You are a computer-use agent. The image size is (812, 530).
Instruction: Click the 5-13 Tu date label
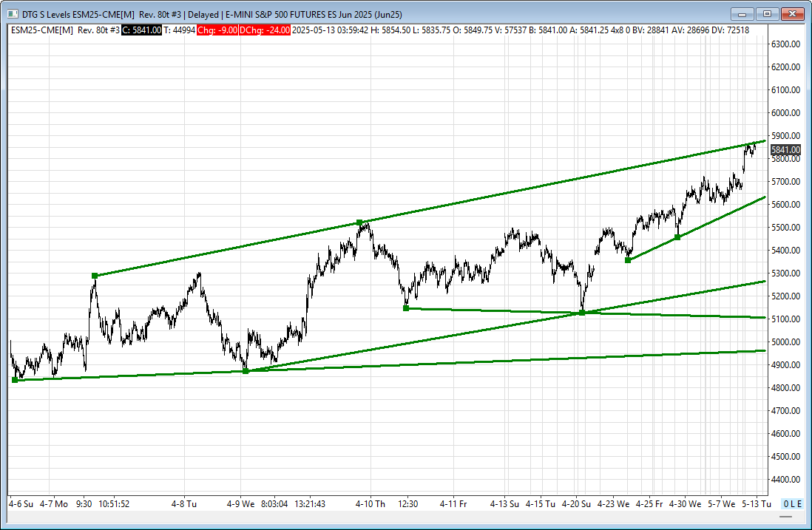[x=757, y=503]
